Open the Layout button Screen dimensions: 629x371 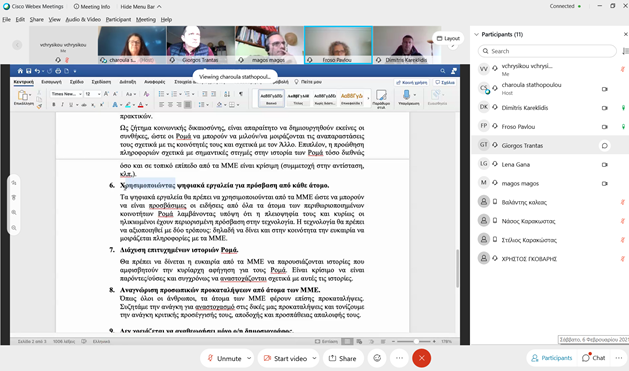pos(448,39)
